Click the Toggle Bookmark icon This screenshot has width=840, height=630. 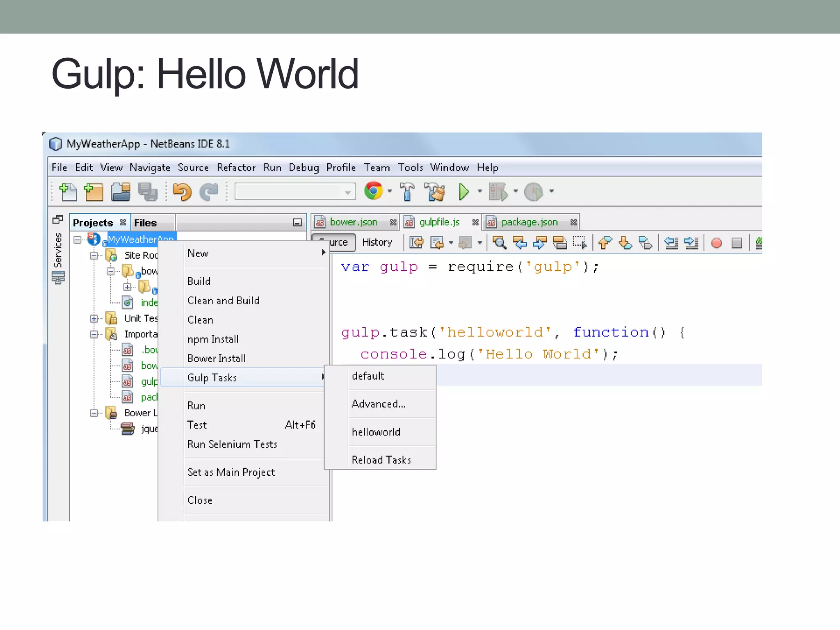tap(646, 243)
